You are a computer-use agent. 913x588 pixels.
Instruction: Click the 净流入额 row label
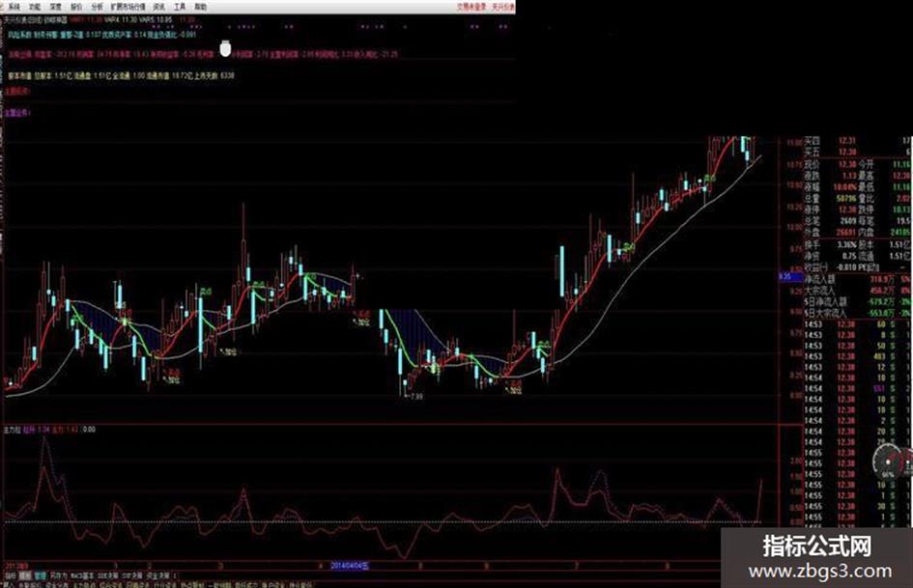click(x=820, y=279)
